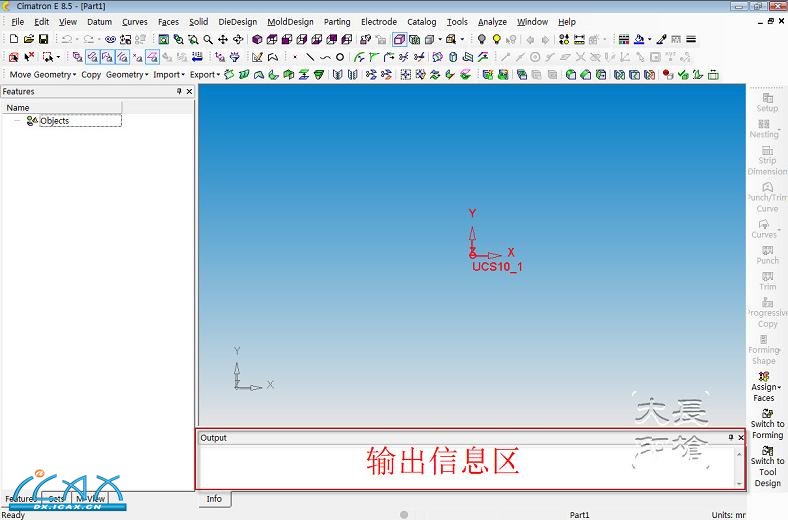The width and height of the screenshot is (788, 520).
Task: Click the Output scrollbar down arrow
Action: click(739, 483)
